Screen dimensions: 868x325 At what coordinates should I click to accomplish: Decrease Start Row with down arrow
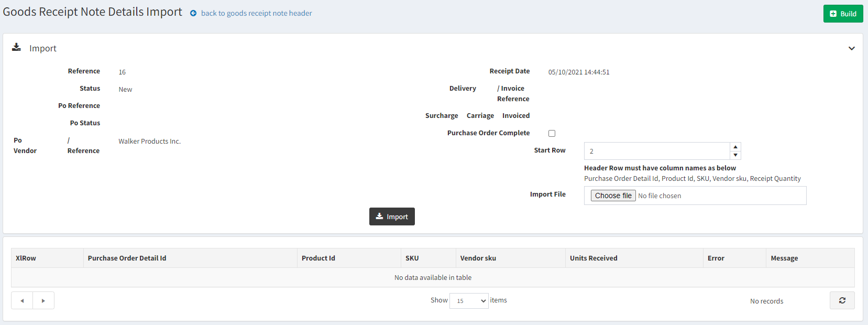point(735,155)
